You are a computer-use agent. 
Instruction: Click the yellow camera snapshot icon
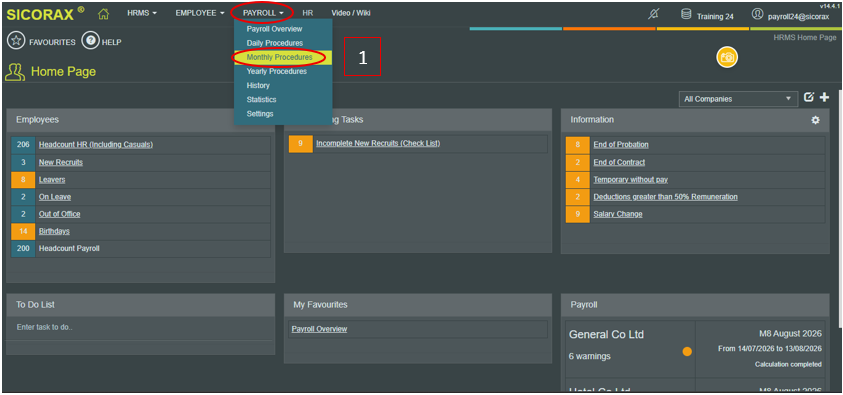tap(727, 58)
